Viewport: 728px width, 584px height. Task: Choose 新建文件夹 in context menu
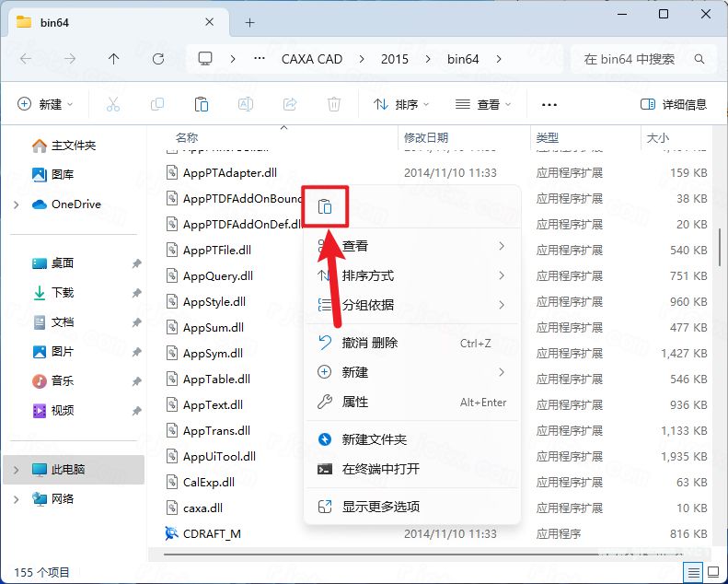point(411,439)
